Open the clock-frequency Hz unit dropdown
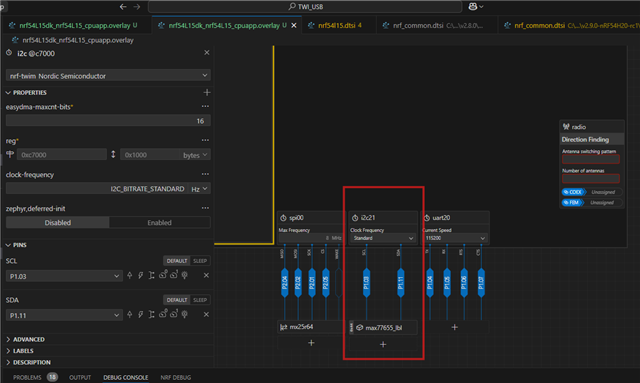This screenshot has height=383, width=640. [x=200, y=189]
